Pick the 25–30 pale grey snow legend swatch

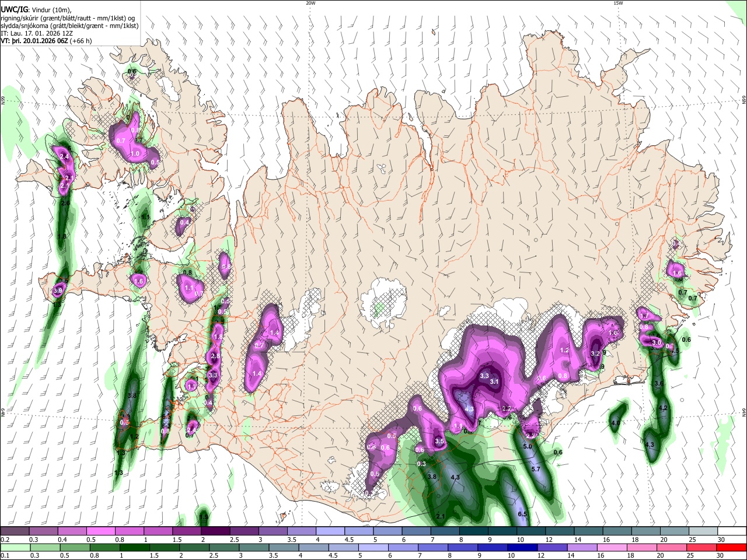point(704,531)
